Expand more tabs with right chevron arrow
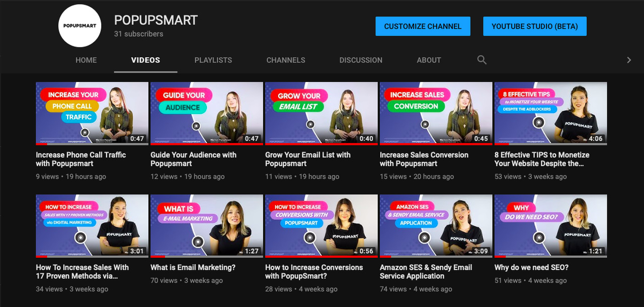The image size is (644, 307). (628, 60)
